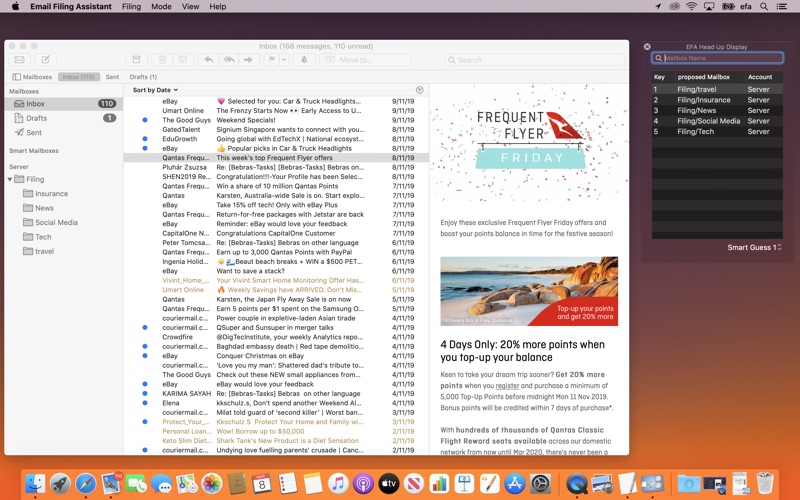The width and height of the screenshot is (800, 500).
Task: Open the flag color dropdown arrow
Action: pyautogui.click(x=284, y=60)
